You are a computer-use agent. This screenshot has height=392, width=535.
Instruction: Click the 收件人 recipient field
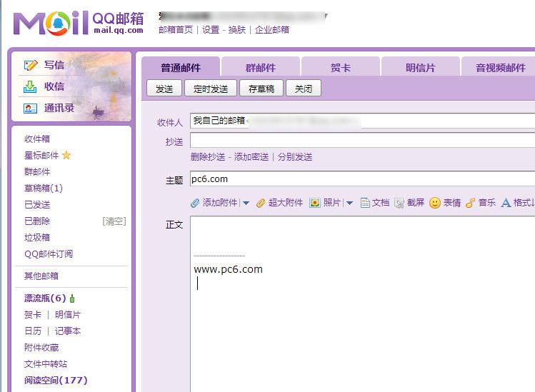pos(362,121)
